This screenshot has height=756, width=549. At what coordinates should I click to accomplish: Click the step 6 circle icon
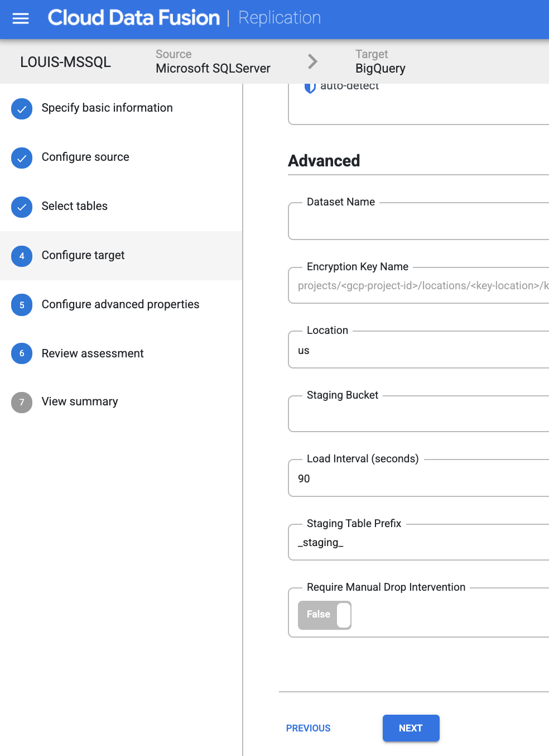pyautogui.click(x=22, y=353)
